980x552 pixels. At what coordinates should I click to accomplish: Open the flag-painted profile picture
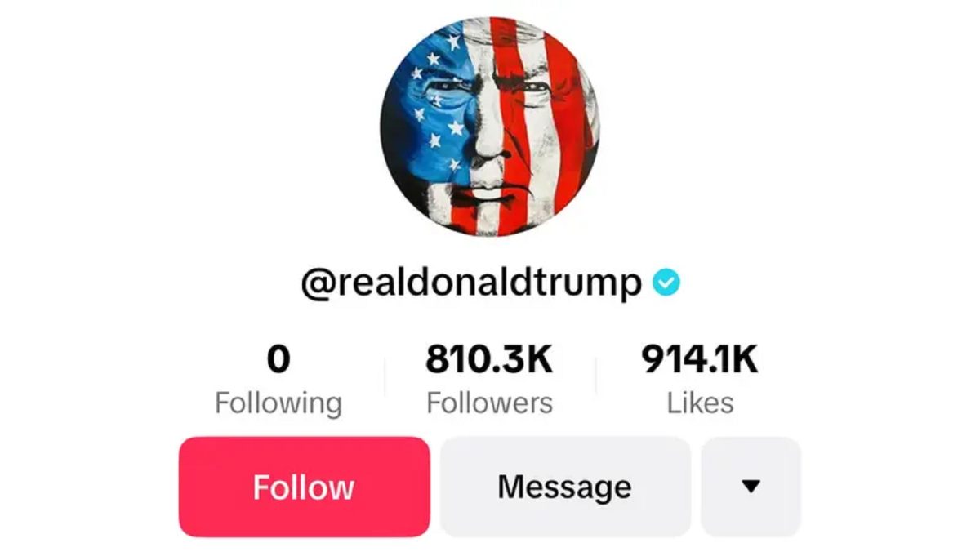pyautogui.click(x=490, y=127)
